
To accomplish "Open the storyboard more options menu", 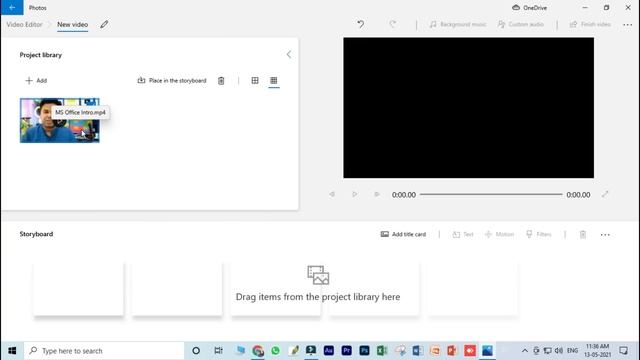I will click(x=605, y=235).
